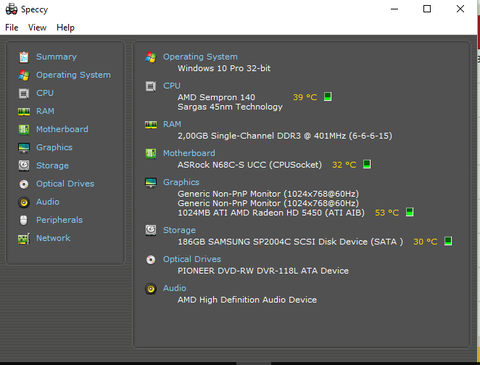
Task: Click the Graphics heading in summary panel
Action: pyautogui.click(x=181, y=182)
